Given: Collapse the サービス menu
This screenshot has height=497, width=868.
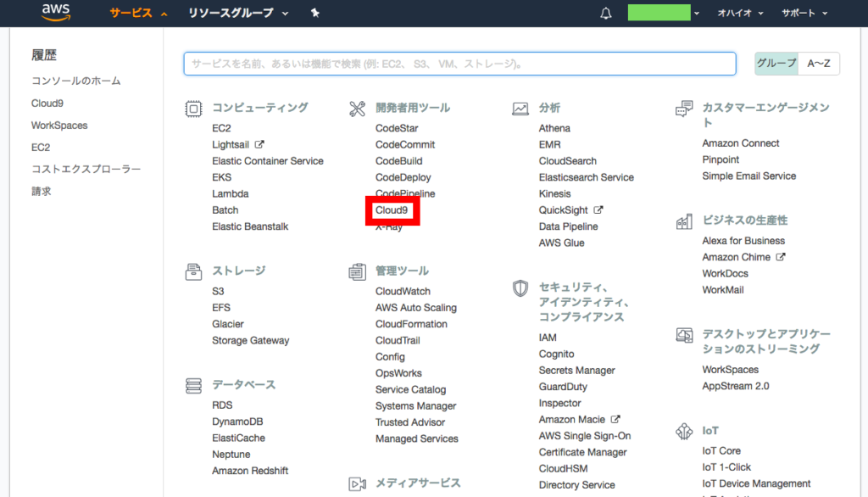Looking at the screenshot, I should pyautogui.click(x=138, y=13).
